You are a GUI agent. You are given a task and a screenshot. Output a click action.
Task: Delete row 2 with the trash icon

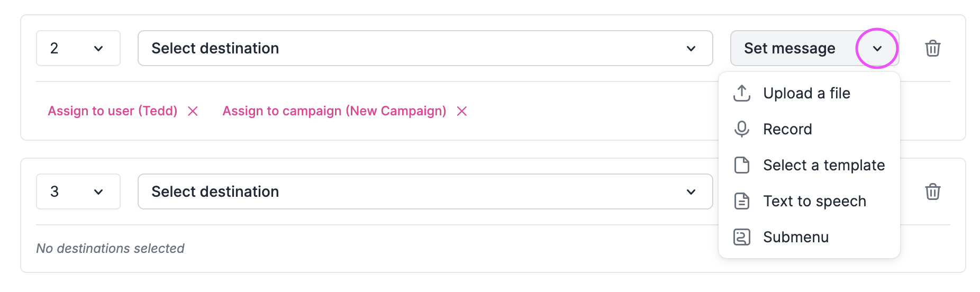pyautogui.click(x=932, y=48)
